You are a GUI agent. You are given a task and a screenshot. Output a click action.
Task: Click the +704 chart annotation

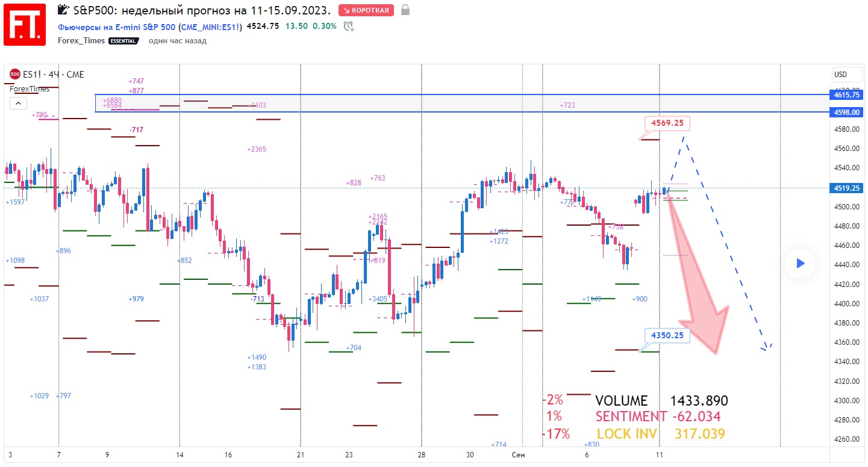[x=354, y=348]
